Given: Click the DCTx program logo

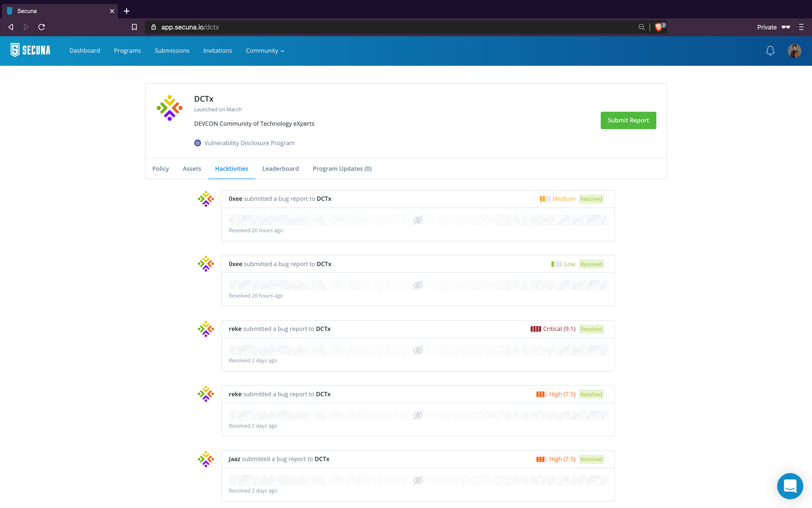Looking at the screenshot, I should pyautogui.click(x=170, y=108).
